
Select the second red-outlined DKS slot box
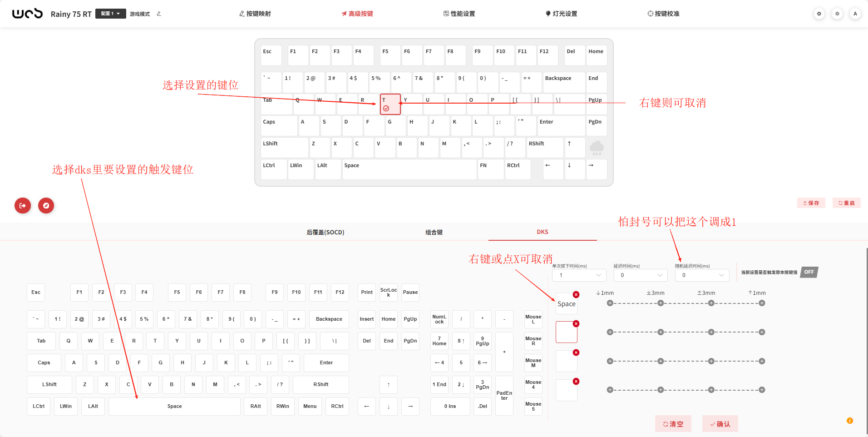(x=567, y=333)
